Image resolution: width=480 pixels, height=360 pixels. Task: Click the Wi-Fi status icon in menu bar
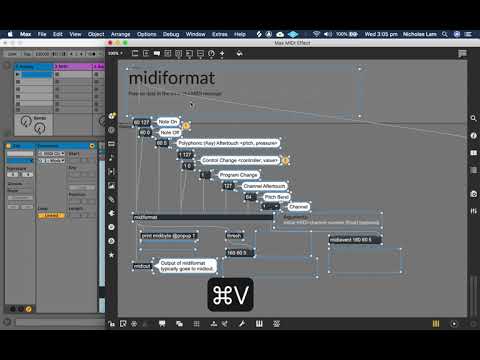[x=317, y=34]
